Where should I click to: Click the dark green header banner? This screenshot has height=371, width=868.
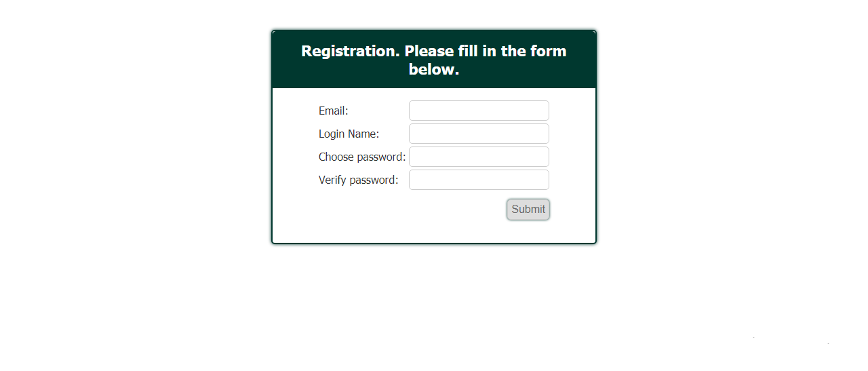click(434, 60)
